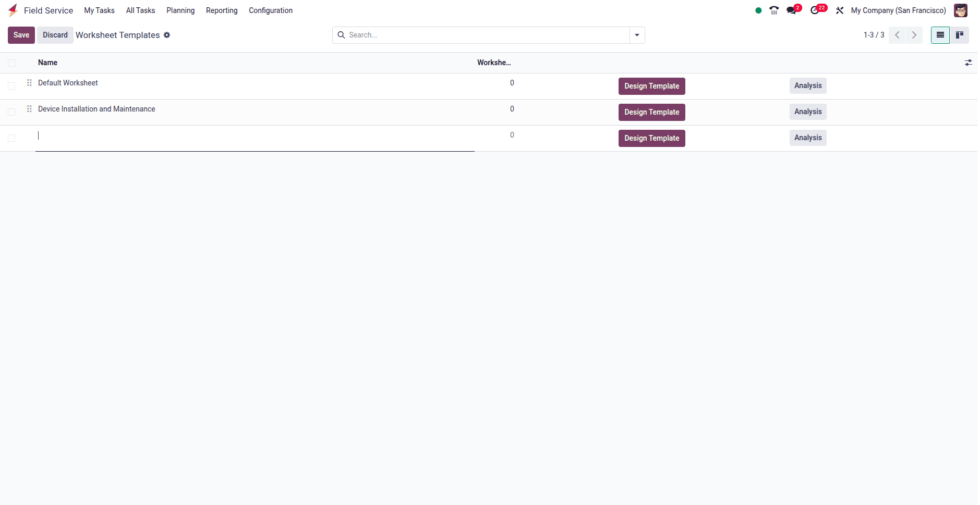The width and height of the screenshot is (980, 505).
Task: Check the new empty row checkbox
Action: [x=11, y=138]
